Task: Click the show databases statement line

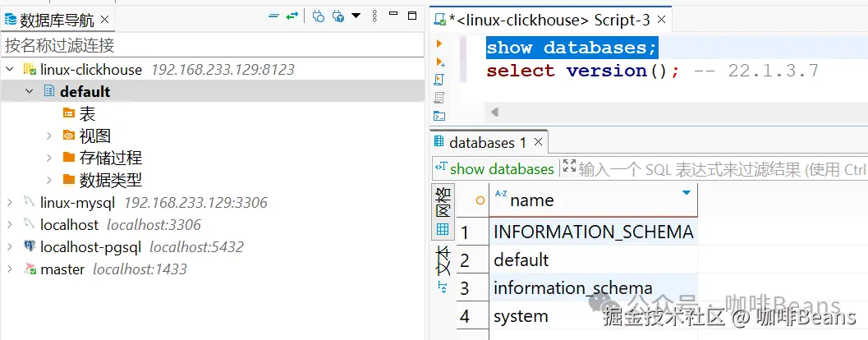Action: click(x=572, y=48)
